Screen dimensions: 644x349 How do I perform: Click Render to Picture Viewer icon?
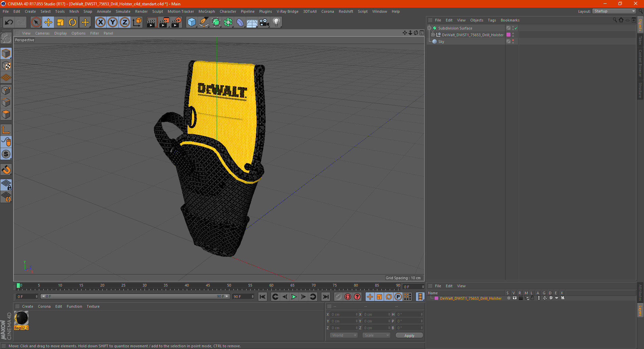(x=164, y=22)
